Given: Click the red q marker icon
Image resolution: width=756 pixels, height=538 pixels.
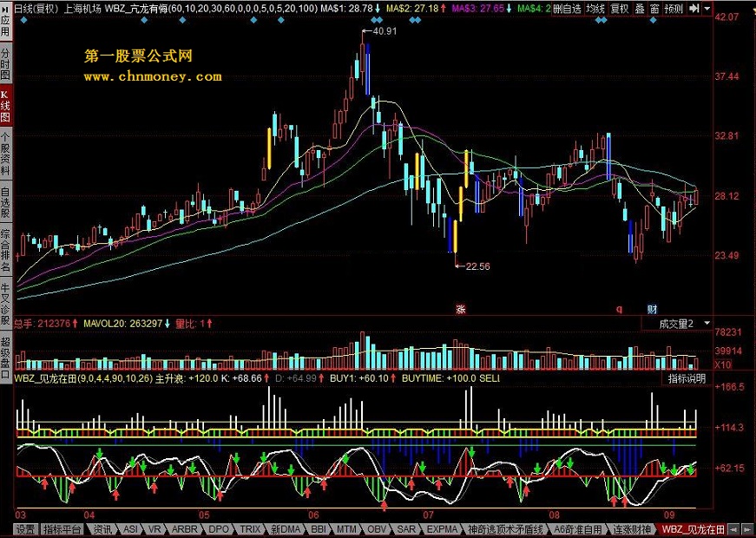Looking at the screenshot, I should click(x=619, y=310).
